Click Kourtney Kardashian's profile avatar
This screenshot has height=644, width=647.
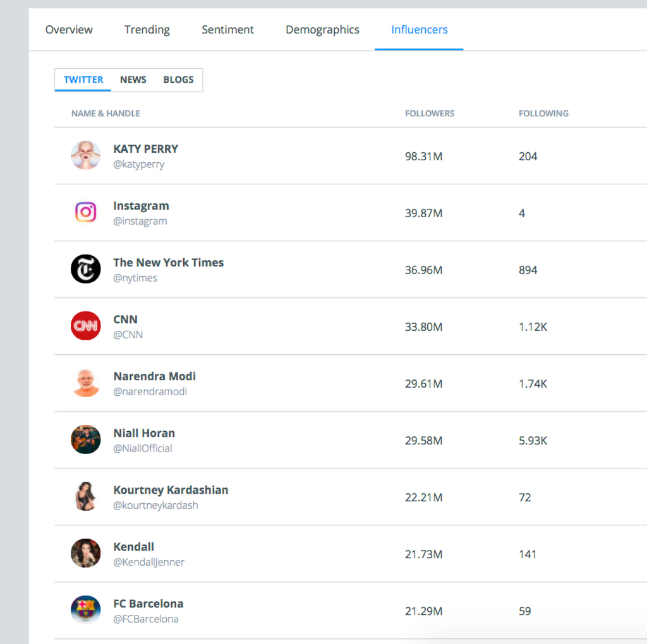coord(86,496)
